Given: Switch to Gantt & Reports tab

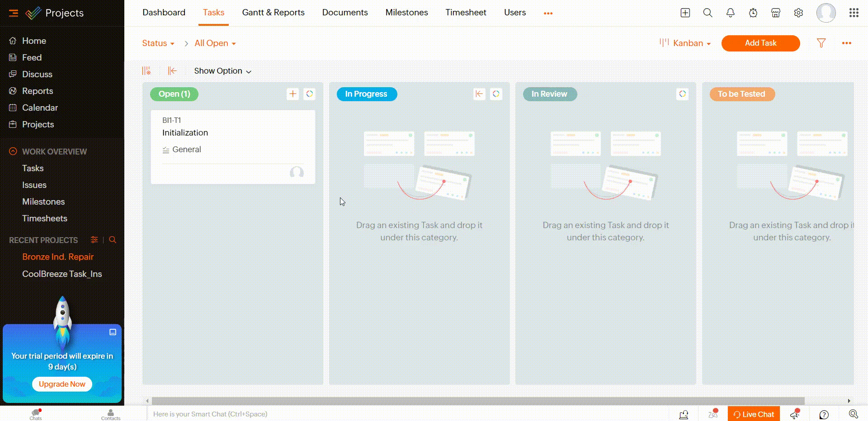Looking at the screenshot, I should [x=273, y=13].
